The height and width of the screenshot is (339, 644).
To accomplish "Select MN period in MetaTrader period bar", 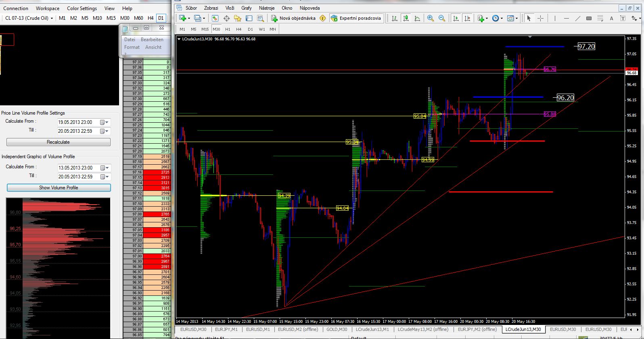I will [273, 29].
